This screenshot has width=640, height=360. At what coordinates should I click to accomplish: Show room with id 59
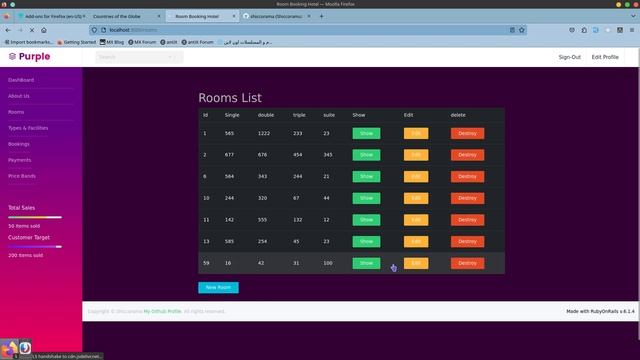pyautogui.click(x=366, y=263)
